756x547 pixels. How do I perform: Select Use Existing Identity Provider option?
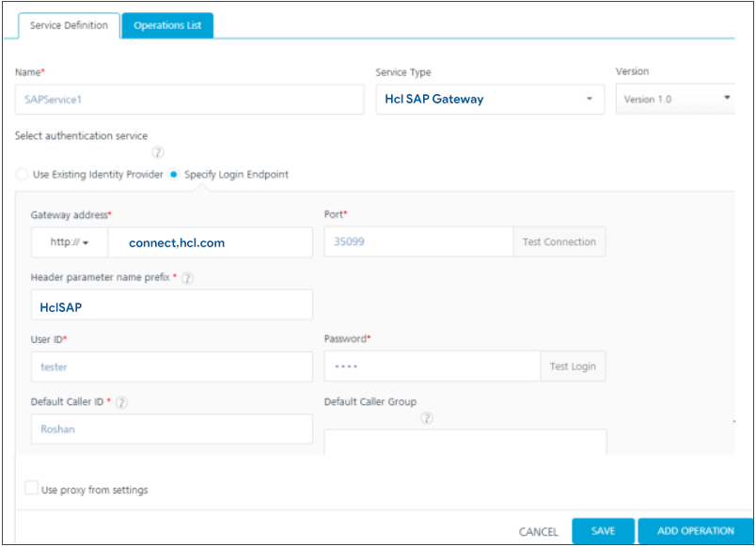[23, 175]
